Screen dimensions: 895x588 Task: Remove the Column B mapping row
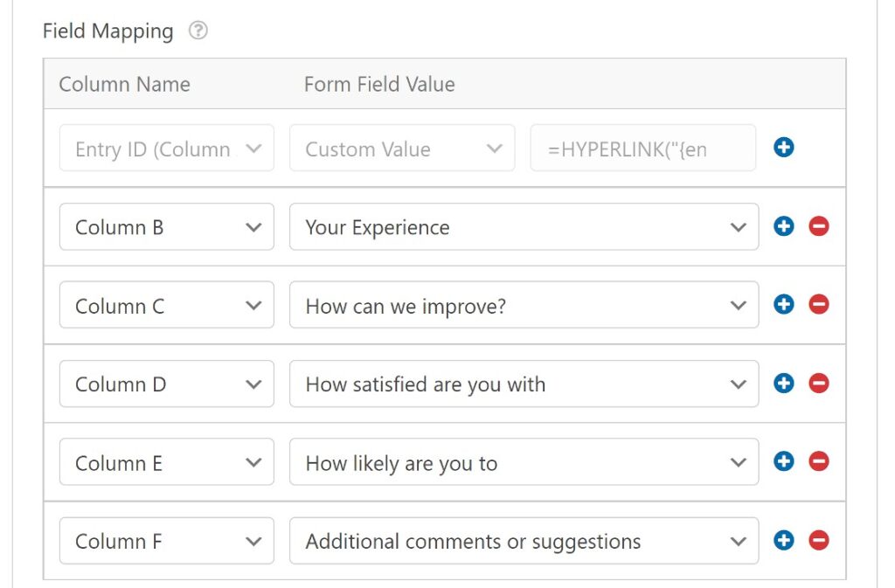(818, 226)
